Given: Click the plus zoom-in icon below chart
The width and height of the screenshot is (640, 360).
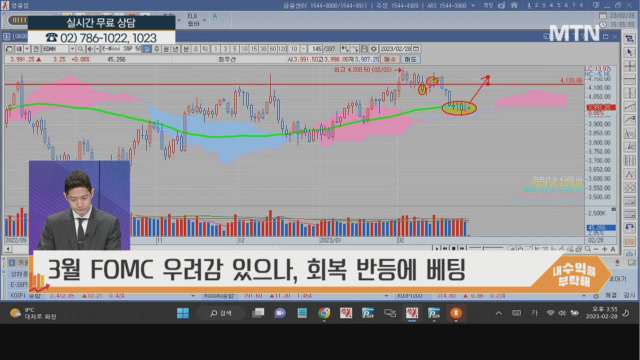Looking at the screenshot, I should (604, 249).
